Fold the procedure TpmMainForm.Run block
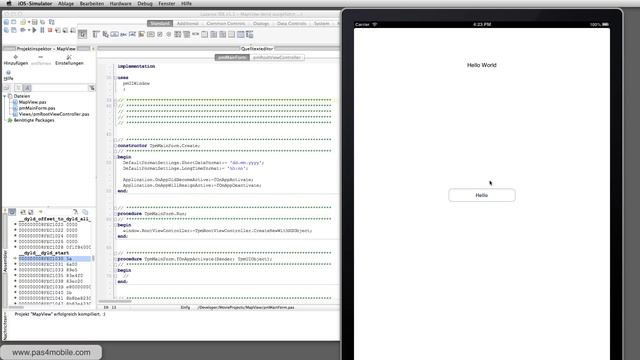This screenshot has height=360, width=640. click(115, 214)
